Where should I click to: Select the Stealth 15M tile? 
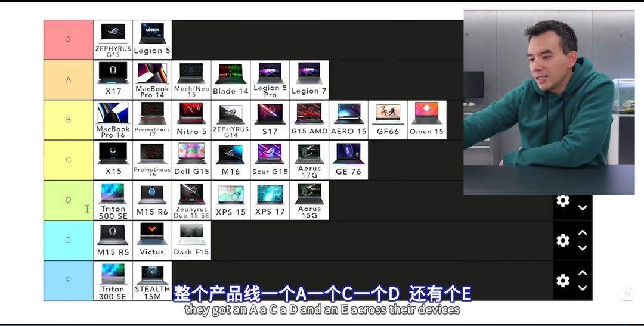coord(152,281)
